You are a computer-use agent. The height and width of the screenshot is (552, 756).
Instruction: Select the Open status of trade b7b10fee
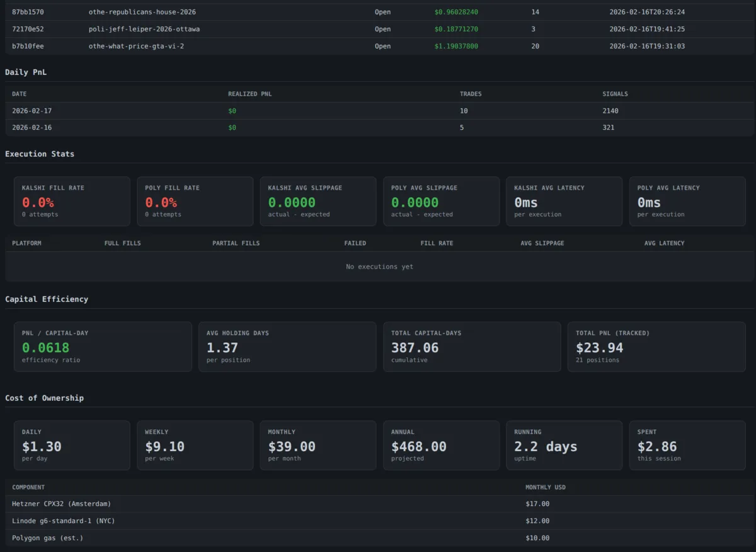[382, 45]
